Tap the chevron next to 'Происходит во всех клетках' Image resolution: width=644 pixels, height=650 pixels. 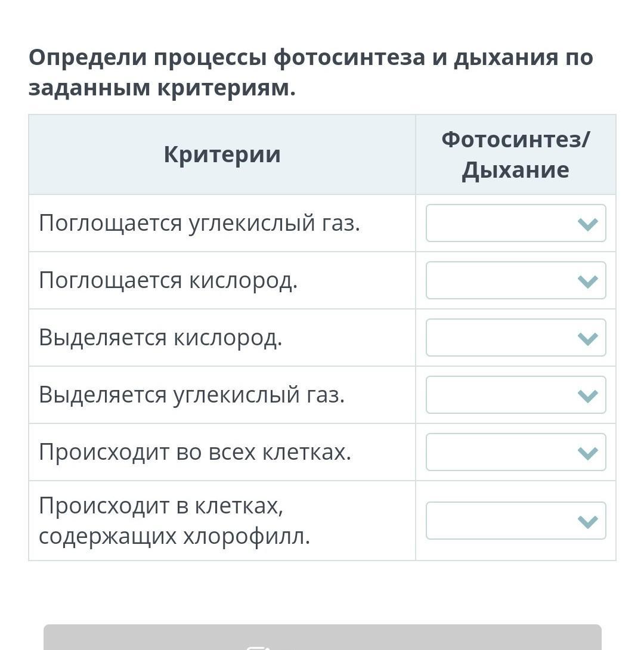pyautogui.click(x=588, y=453)
